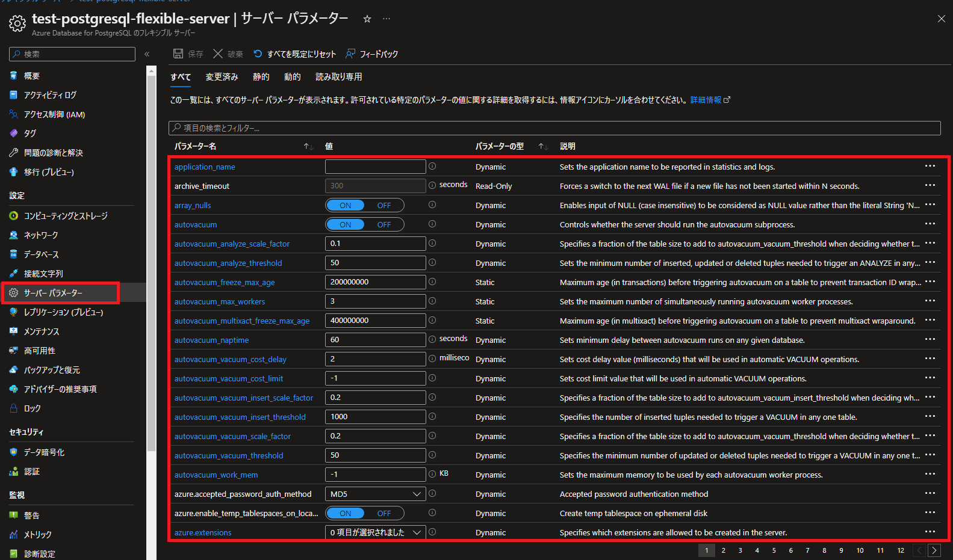953x560 pixels.
Task: Open the autovacuum_freeze_max_age parameter link
Action: 225,282
